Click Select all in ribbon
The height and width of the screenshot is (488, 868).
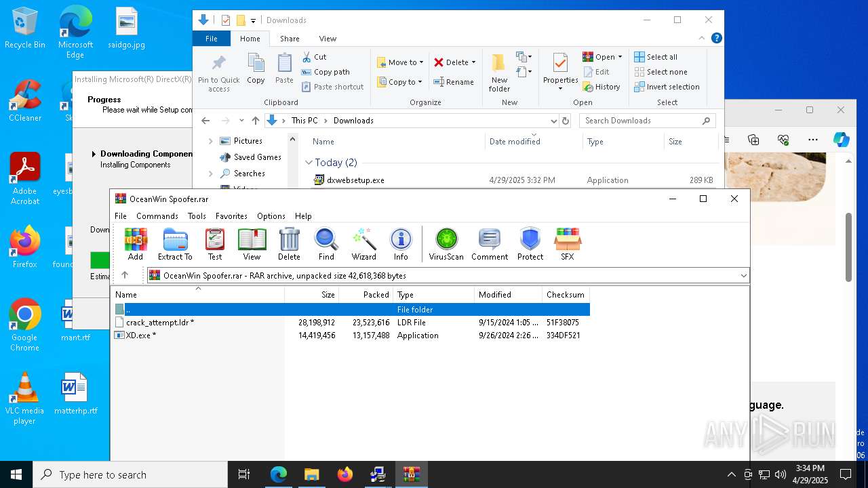coord(656,57)
